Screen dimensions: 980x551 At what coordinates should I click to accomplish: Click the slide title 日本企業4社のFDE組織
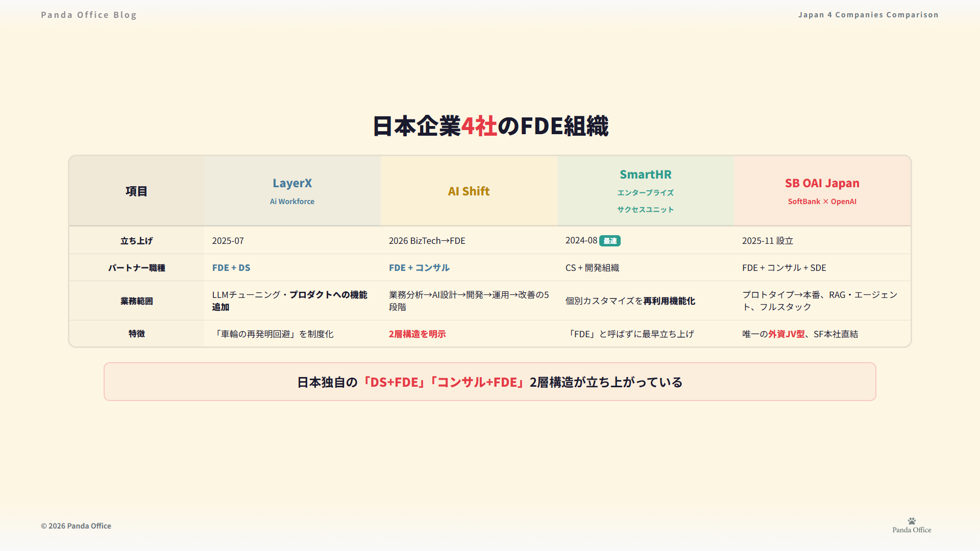[490, 126]
